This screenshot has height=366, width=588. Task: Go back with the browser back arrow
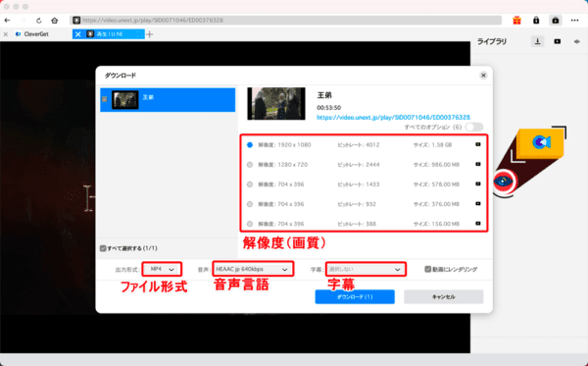pyautogui.click(x=7, y=21)
